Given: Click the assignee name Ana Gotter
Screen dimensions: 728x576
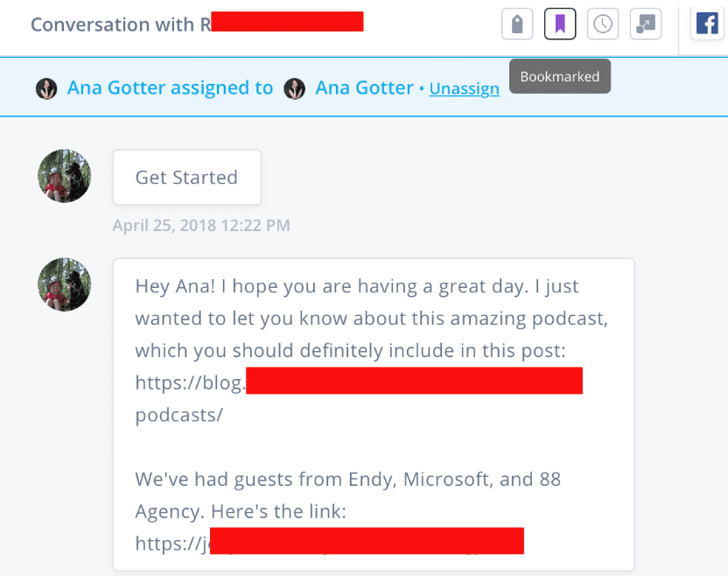Looking at the screenshot, I should coord(364,88).
